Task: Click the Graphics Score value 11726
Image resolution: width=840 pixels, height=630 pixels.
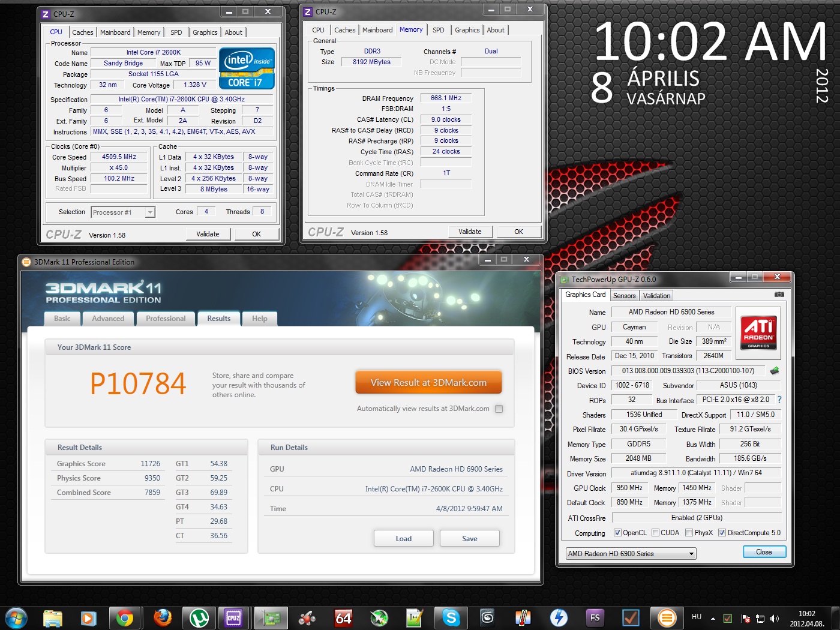Action: click(x=150, y=464)
